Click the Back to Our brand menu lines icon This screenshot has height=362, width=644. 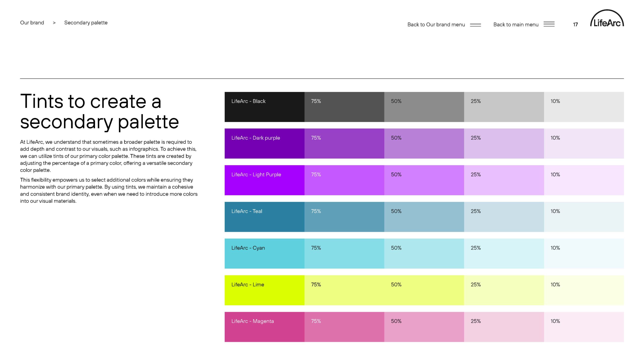pos(475,25)
